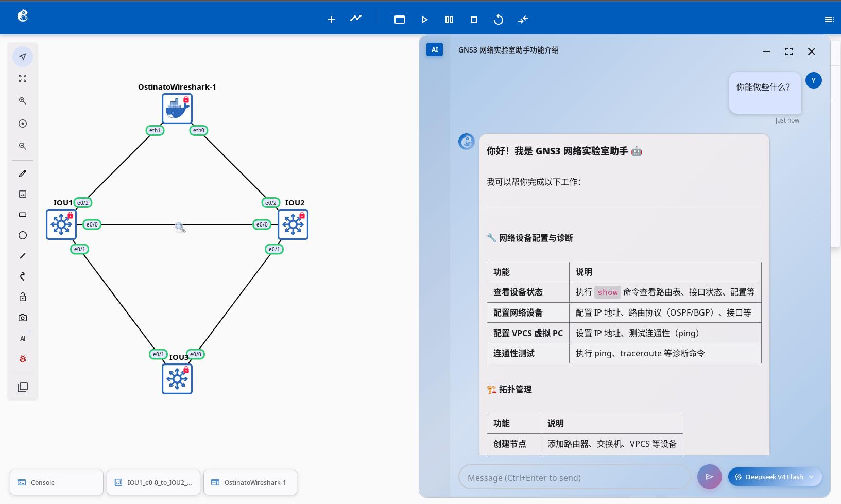The width and height of the screenshot is (841, 504).
Task: Click the 创建节点 table cell
Action: 514,444
